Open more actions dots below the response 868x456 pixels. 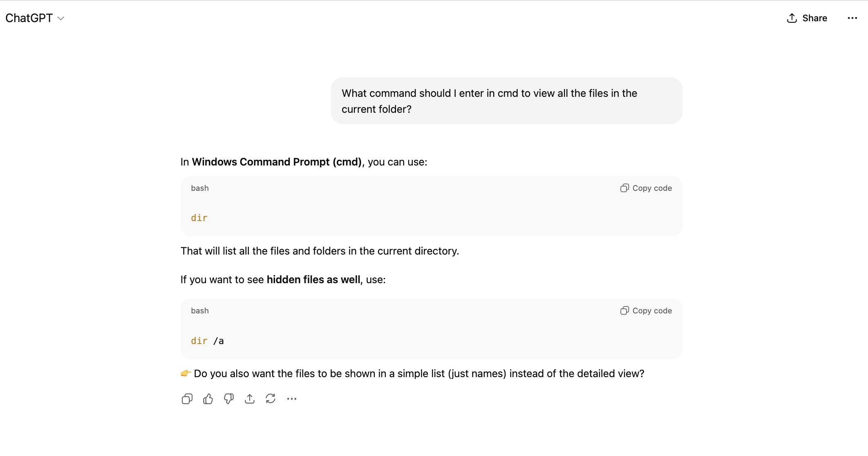point(292,399)
